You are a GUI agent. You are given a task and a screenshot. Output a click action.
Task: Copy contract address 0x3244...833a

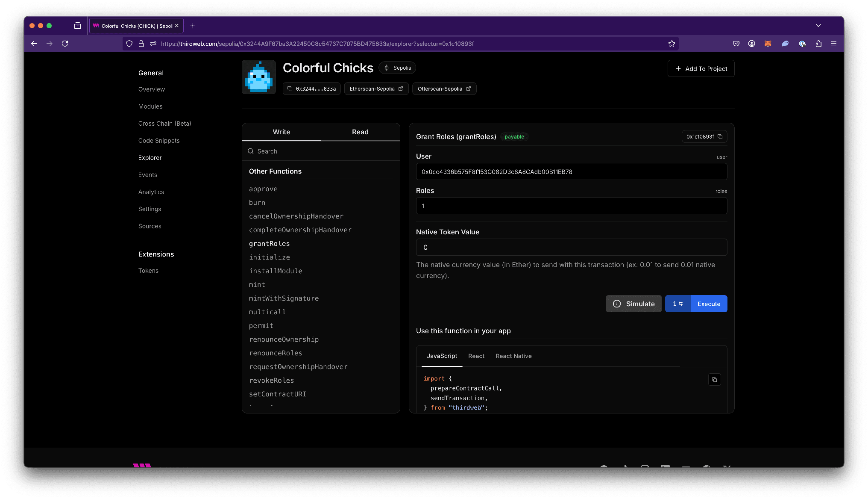(311, 89)
